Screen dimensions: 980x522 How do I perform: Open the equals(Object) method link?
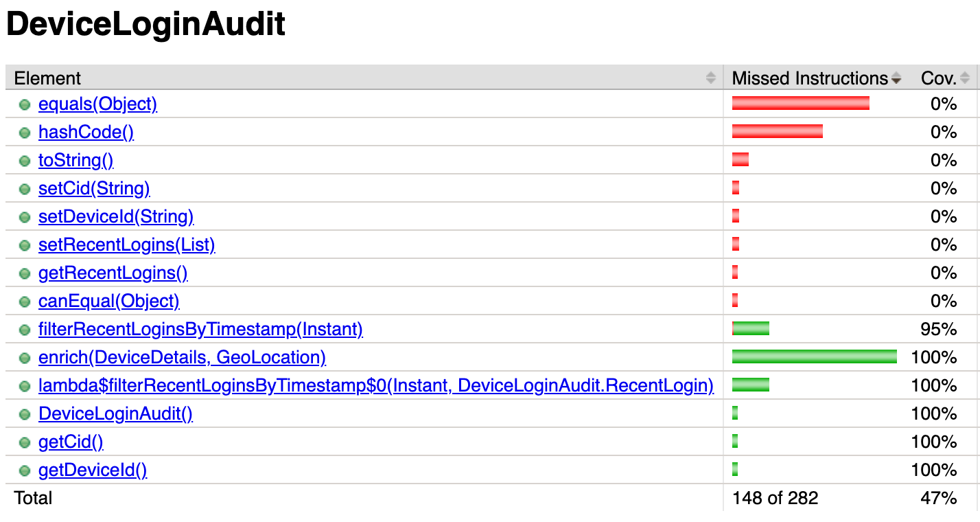pyautogui.click(x=97, y=104)
